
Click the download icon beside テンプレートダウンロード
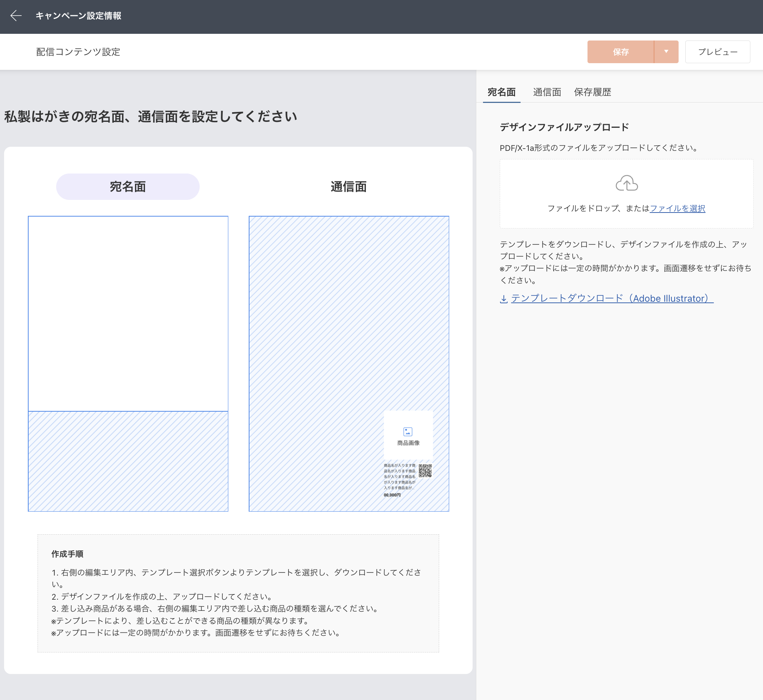pyautogui.click(x=504, y=299)
